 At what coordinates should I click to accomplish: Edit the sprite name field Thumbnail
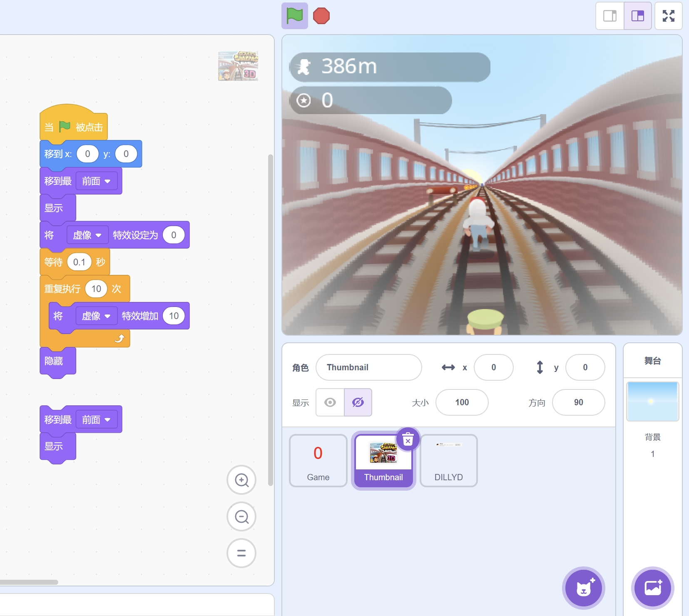pyautogui.click(x=369, y=367)
